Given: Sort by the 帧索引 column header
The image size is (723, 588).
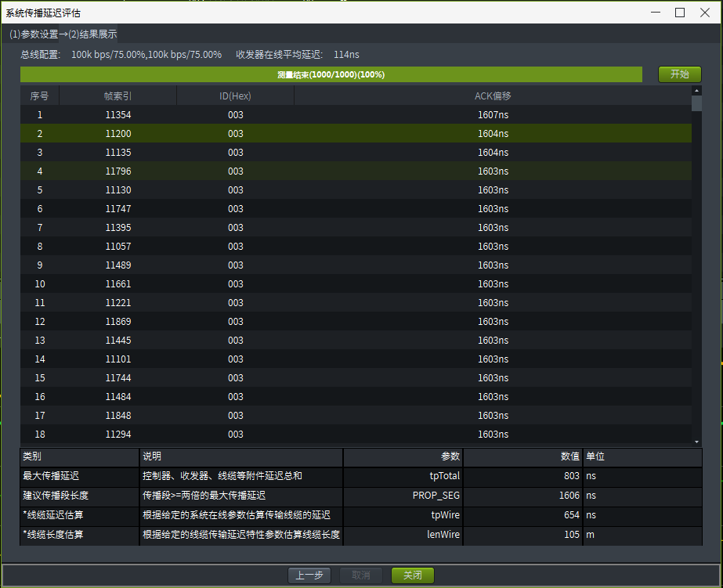Looking at the screenshot, I should click(118, 96).
